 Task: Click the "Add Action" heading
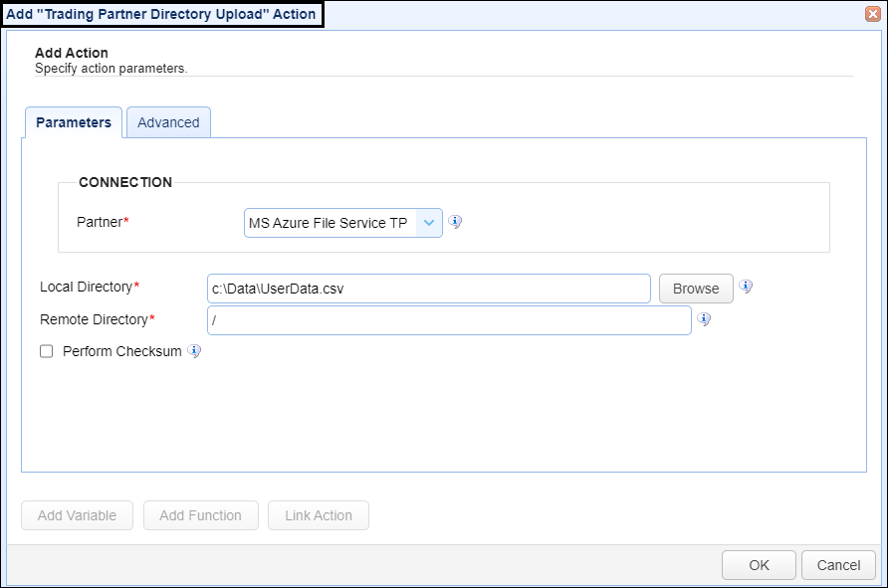[72, 53]
